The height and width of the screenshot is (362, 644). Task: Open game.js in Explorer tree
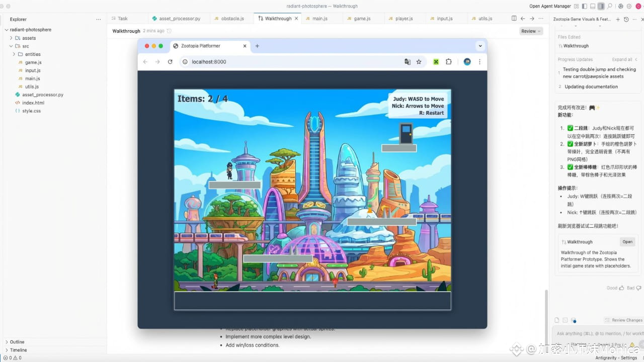point(33,62)
